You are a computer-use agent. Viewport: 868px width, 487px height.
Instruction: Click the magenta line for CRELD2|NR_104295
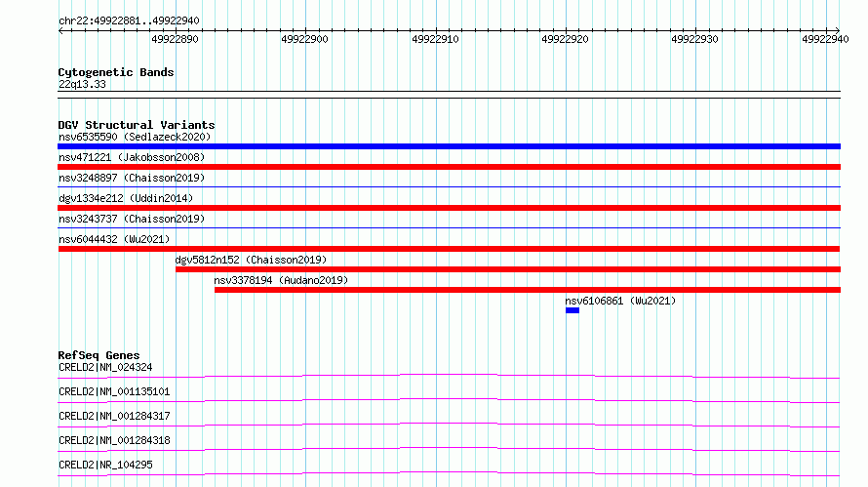[449, 473]
